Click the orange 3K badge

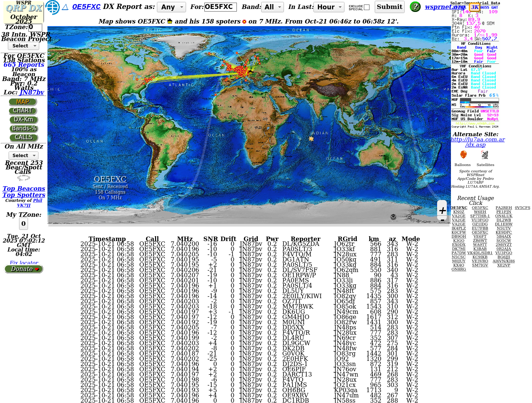(474, 7)
